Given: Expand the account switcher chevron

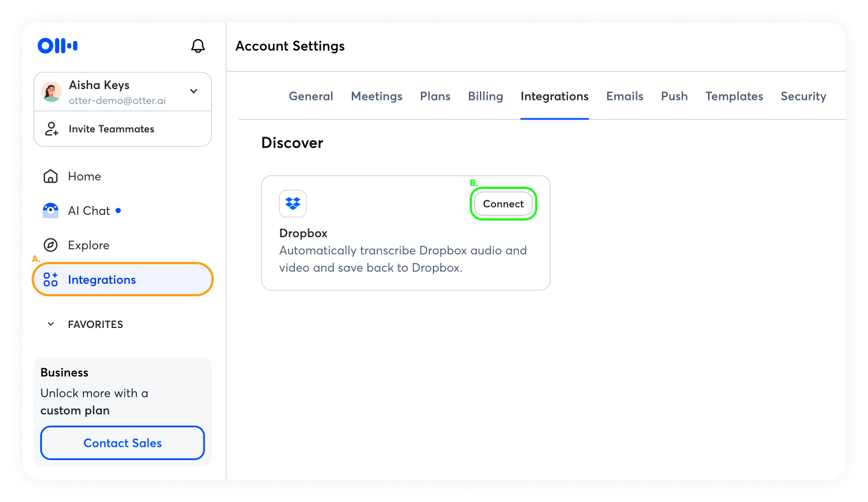Looking at the screenshot, I should 194,91.
